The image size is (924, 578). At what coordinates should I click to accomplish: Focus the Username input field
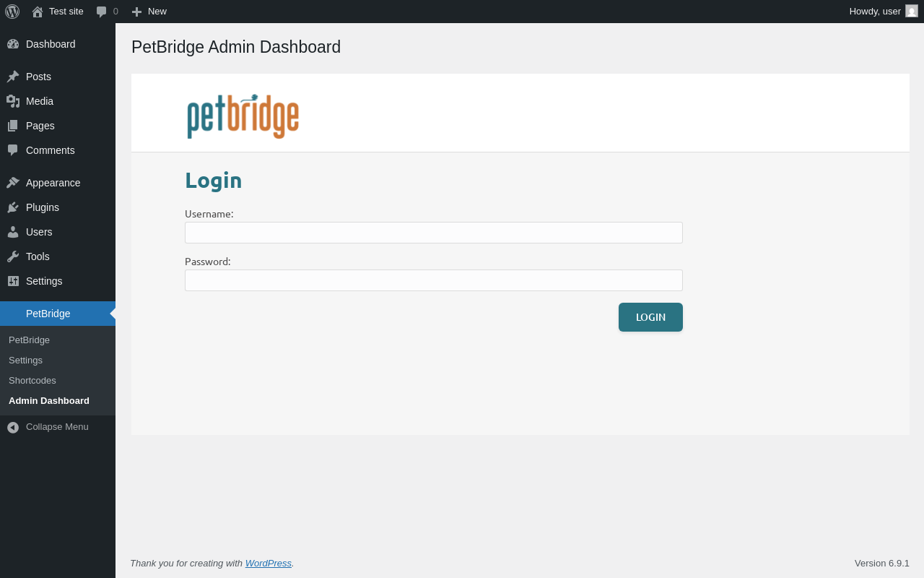coord(433,233)
